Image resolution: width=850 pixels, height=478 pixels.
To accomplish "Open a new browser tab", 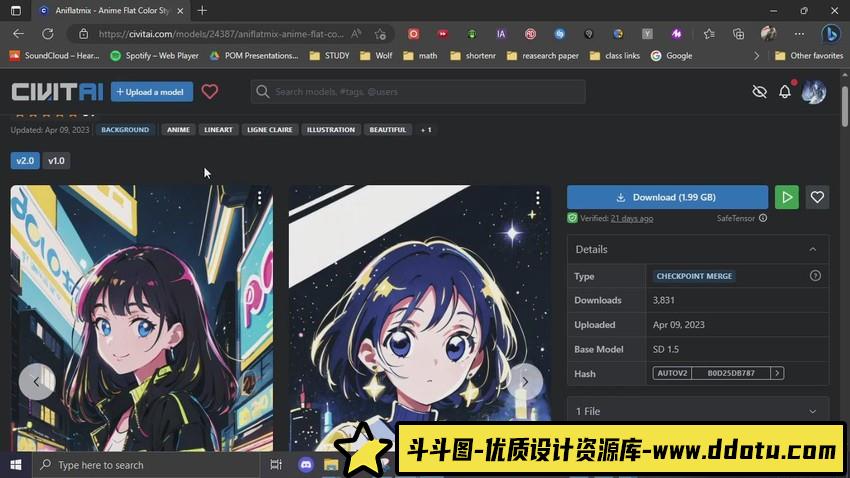I will click(x=202, y=10).
